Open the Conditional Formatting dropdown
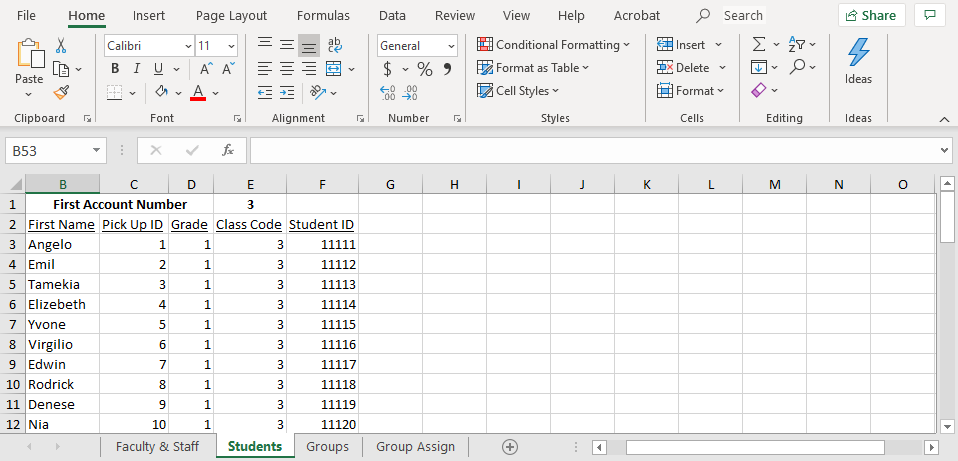This screenshot has height=461, width=958. tap(554, 45)
